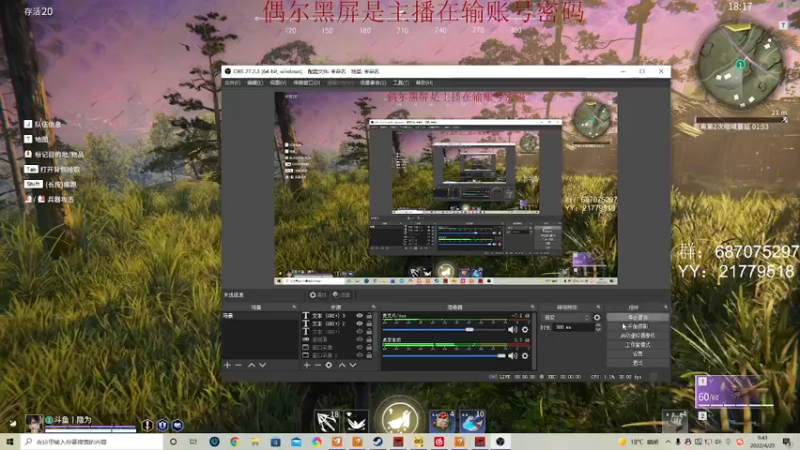
Task: Pop out the 混音器 mixer dock panel
Action: pyautogui.click(x=532, y=307)
